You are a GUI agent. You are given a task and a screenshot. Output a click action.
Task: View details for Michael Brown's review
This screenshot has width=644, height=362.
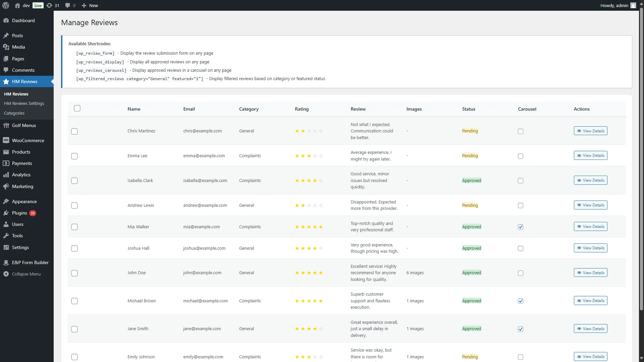[x=590, y=301]
